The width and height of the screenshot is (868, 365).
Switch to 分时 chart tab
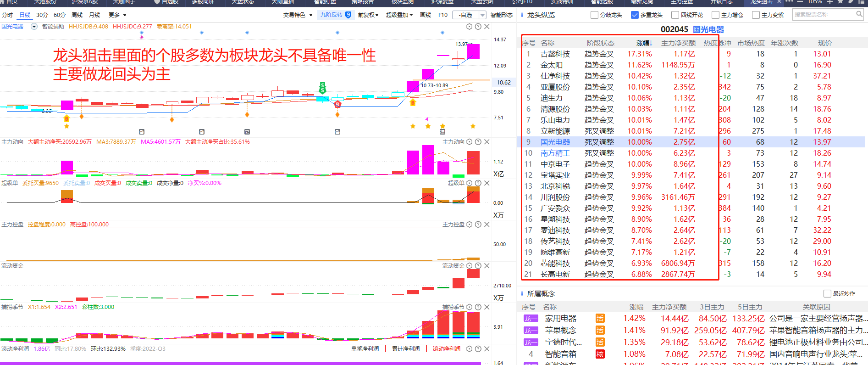coord(7,15)
